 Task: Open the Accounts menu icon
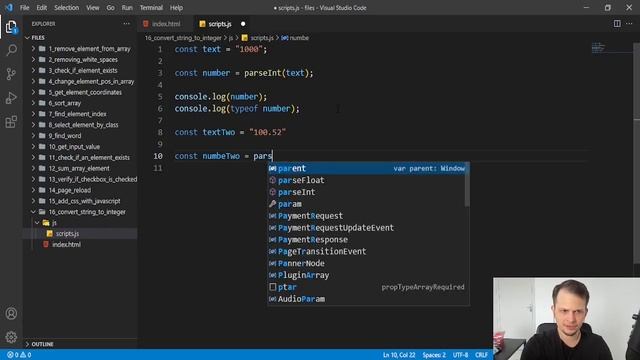pyautogui.click(x=11, y=313)
